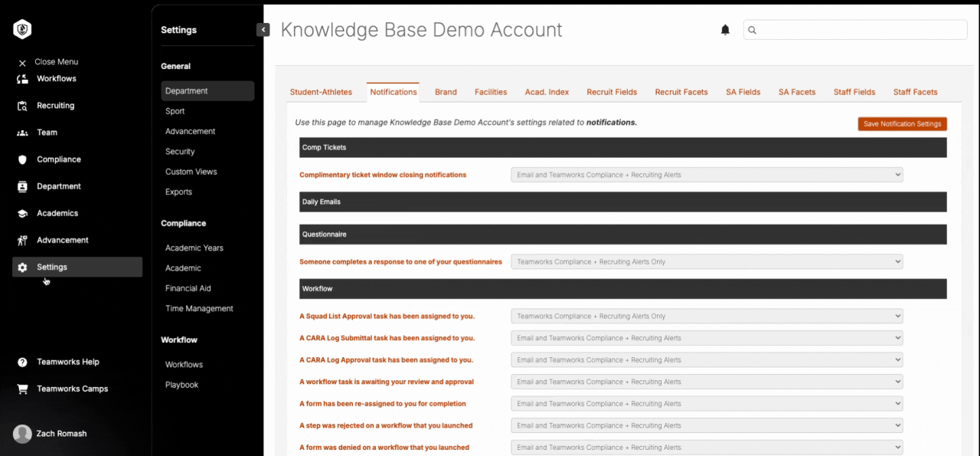
Task: Click Knowledge Base Demo Account heading
Action: pos(421,30)
